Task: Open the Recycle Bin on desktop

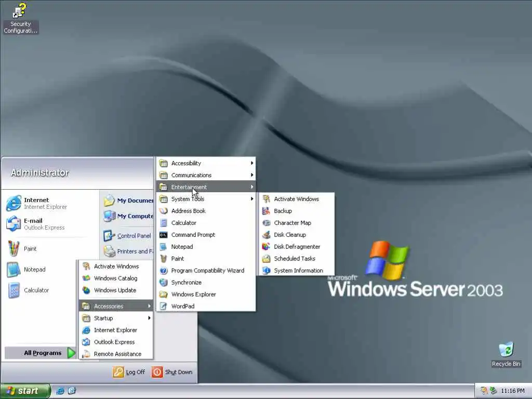Action: [506, 354]
